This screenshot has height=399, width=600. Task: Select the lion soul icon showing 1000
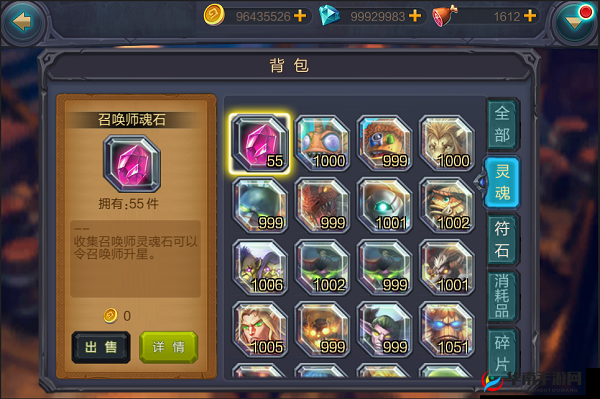click(x=447, y=143)
